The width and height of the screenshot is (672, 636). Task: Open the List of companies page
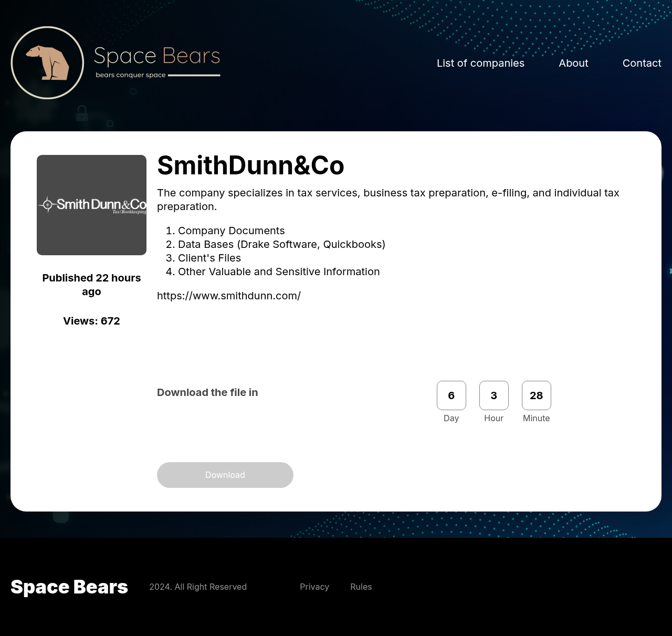pos(480,63)
